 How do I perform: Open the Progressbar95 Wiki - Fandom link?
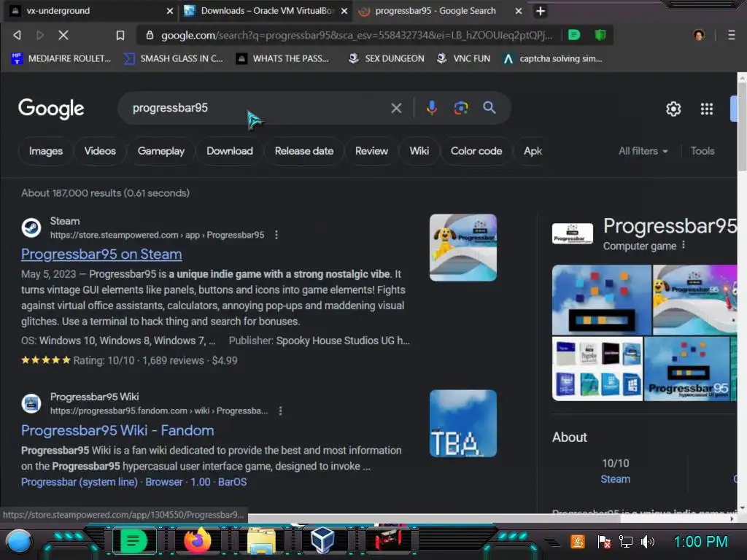[117, 430]
